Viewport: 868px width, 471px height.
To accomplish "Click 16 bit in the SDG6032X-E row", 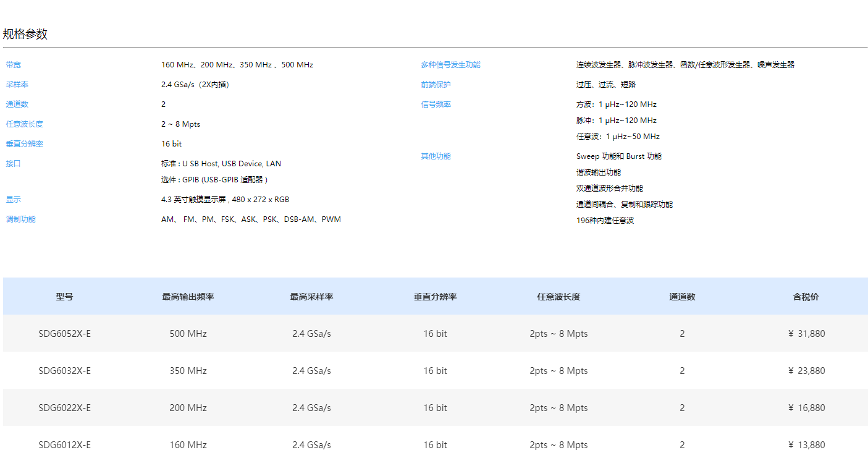I will coord(435,371).
